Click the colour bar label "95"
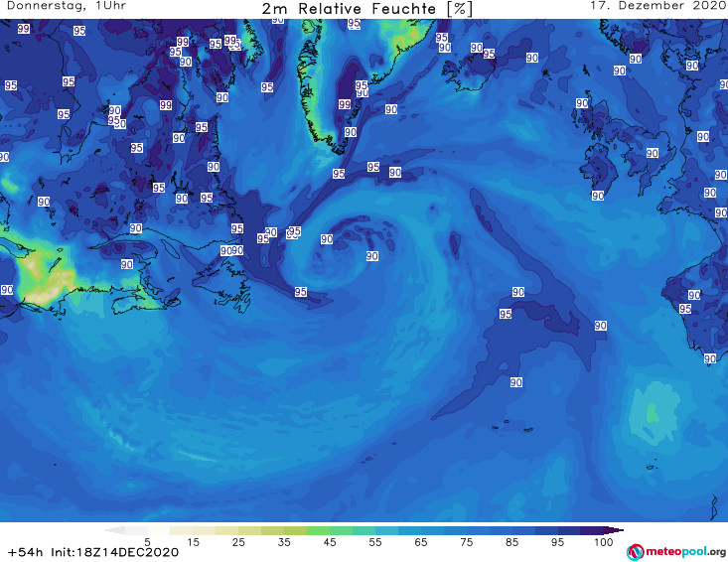The width and height of the screenshot is (728, 562). (557, 542)
